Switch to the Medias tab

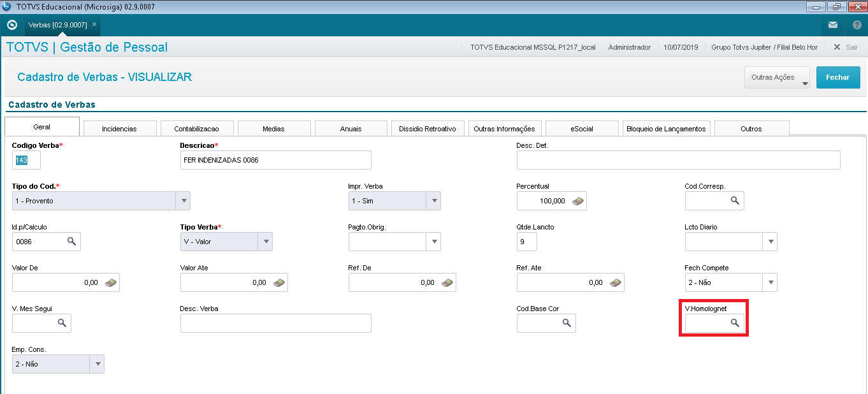pos(273,128)
